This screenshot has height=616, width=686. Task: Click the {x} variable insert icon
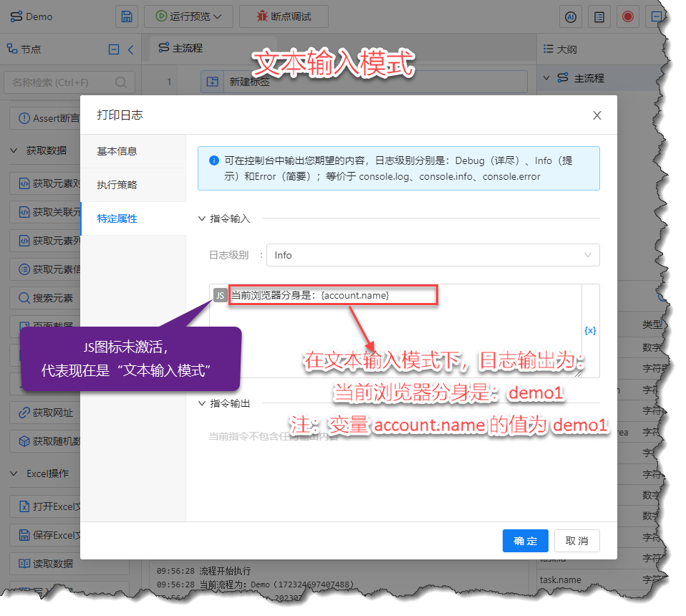[590, 330]
